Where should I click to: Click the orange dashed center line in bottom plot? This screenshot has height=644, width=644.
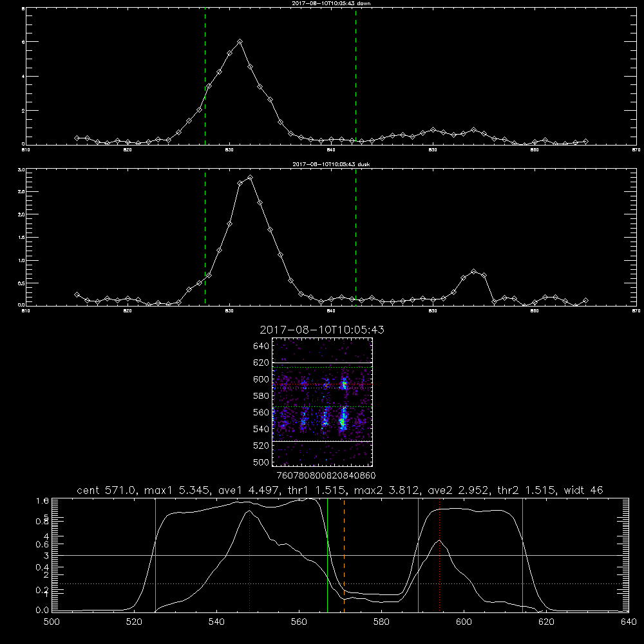344,555
